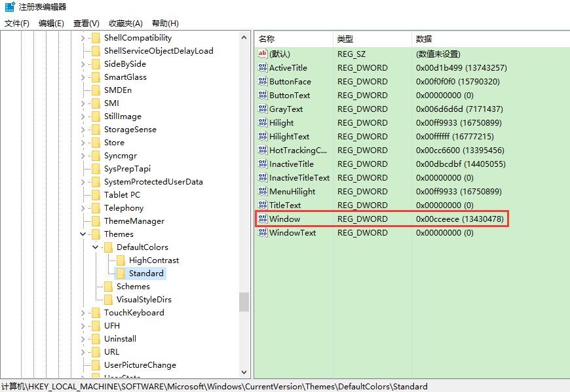
Task: Expand the TouchKeyboard node
Action: (x=83, y=313)
